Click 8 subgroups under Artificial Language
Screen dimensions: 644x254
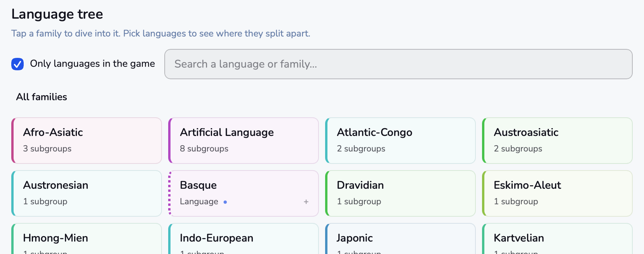click(204, 149)
